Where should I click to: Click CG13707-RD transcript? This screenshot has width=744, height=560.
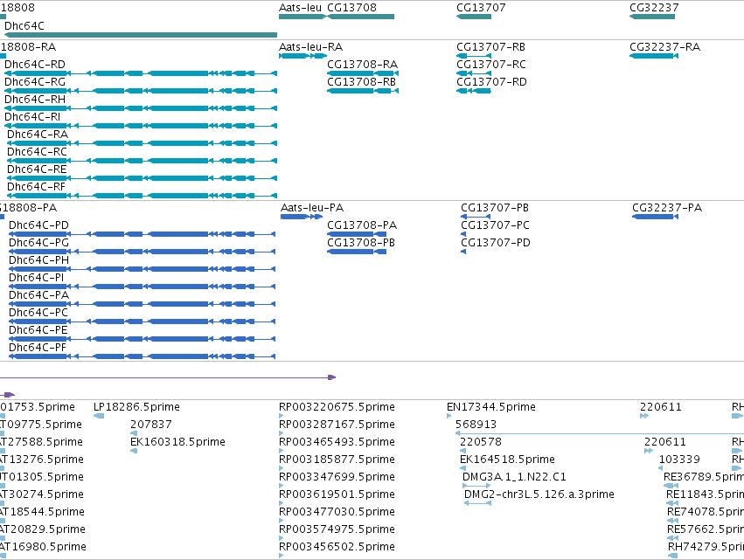(x=474, y=91)
